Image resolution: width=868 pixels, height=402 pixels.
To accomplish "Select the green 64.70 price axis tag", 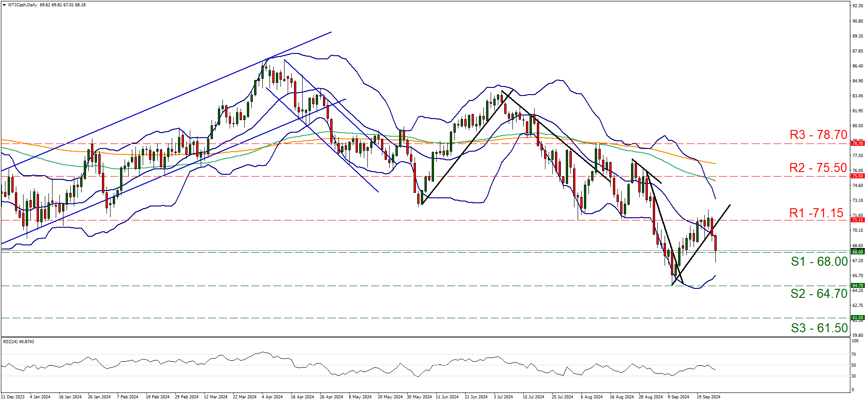I will coord(858,286).
